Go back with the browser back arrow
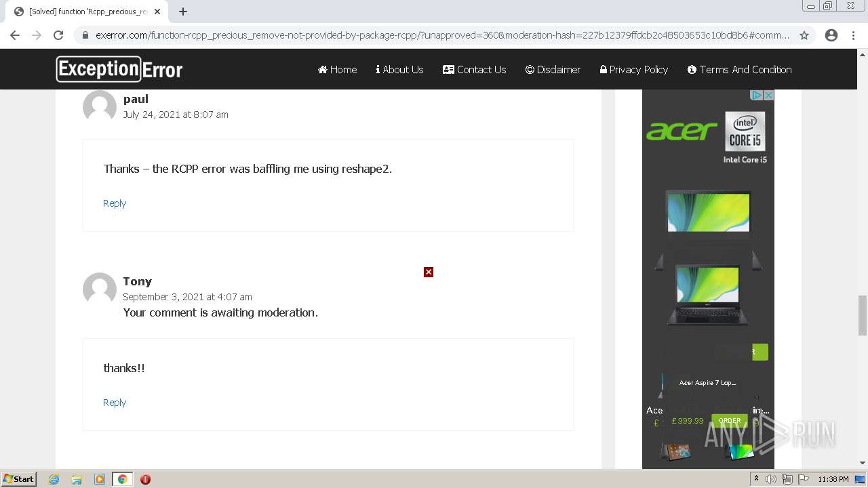 click(x=15, y=35)
